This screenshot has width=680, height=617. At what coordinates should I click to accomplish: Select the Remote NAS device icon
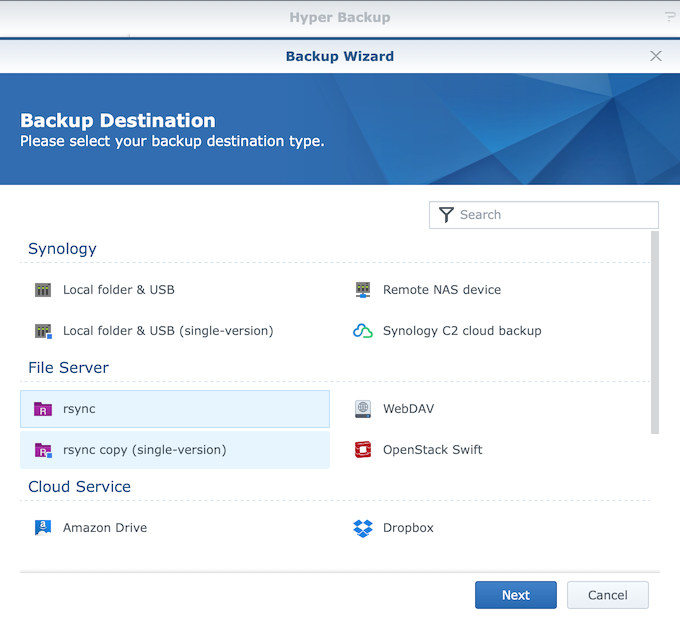coord(363,290)
